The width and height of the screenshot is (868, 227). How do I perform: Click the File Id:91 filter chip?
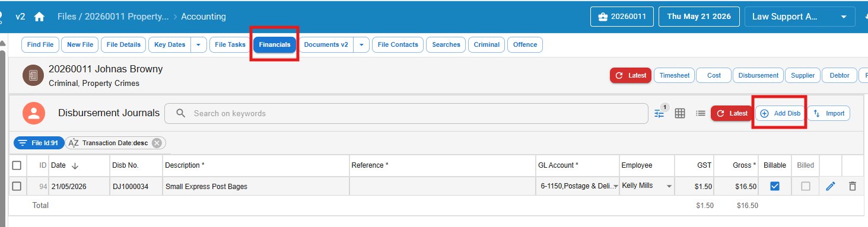[x=39, y=143]
